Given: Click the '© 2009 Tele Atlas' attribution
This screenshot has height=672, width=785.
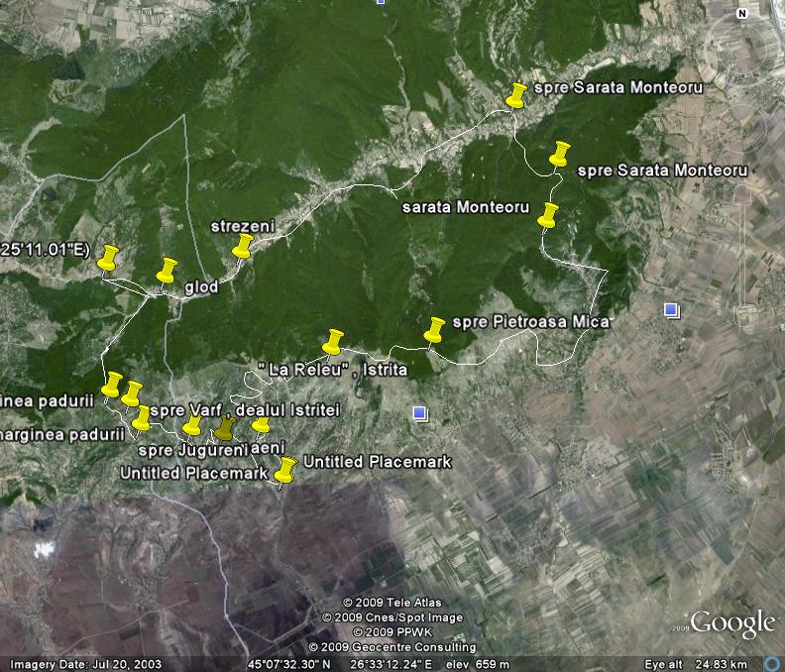Looking at the screenshot, I should [392, 603].
